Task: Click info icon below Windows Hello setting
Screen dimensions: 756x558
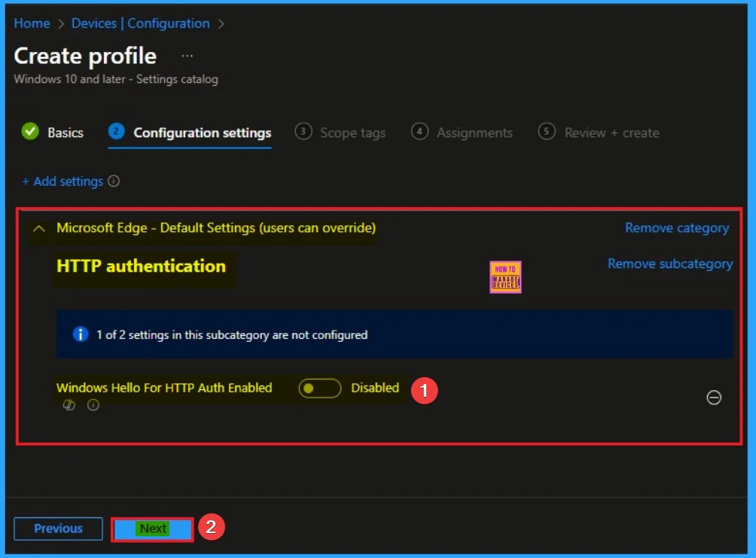Action: [x=93, y=405]
